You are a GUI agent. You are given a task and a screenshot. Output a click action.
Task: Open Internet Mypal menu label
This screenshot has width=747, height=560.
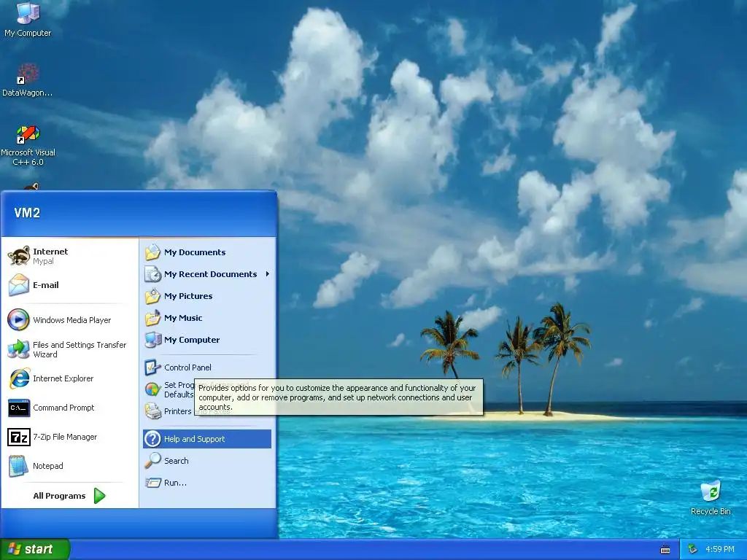[x=50, y=256]
